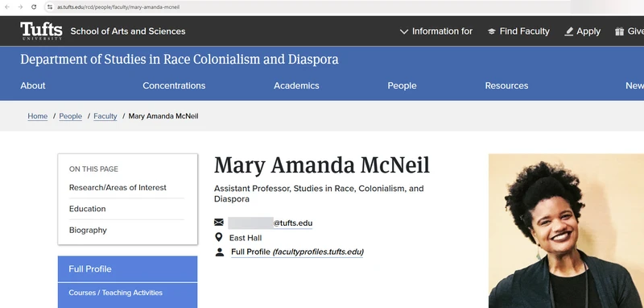Click the Full Profile sidebar button
The image size is (644, 308).
pyautogui.click(x=127, y=269)
